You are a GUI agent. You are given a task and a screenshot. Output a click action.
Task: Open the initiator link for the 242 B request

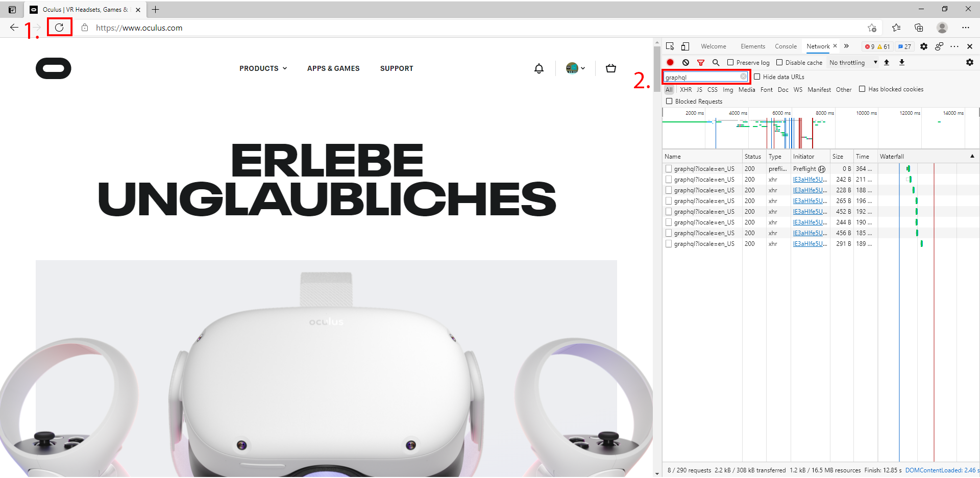click(810, 180)
